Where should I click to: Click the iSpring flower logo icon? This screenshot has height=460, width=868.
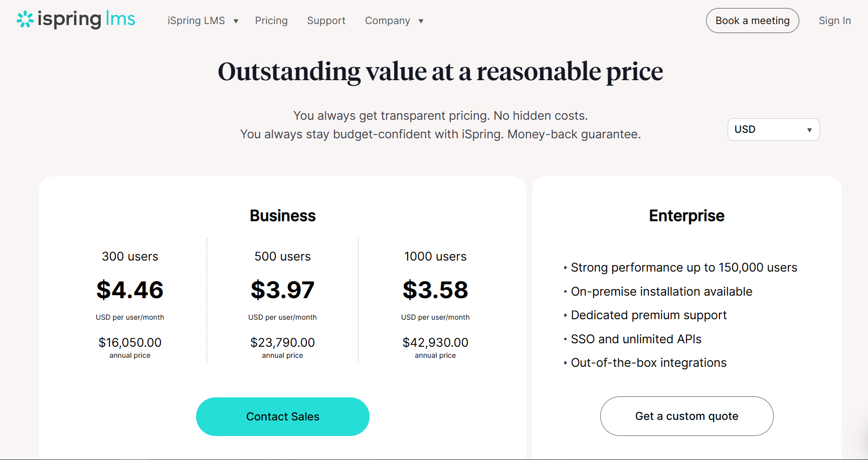click(24, 19)
